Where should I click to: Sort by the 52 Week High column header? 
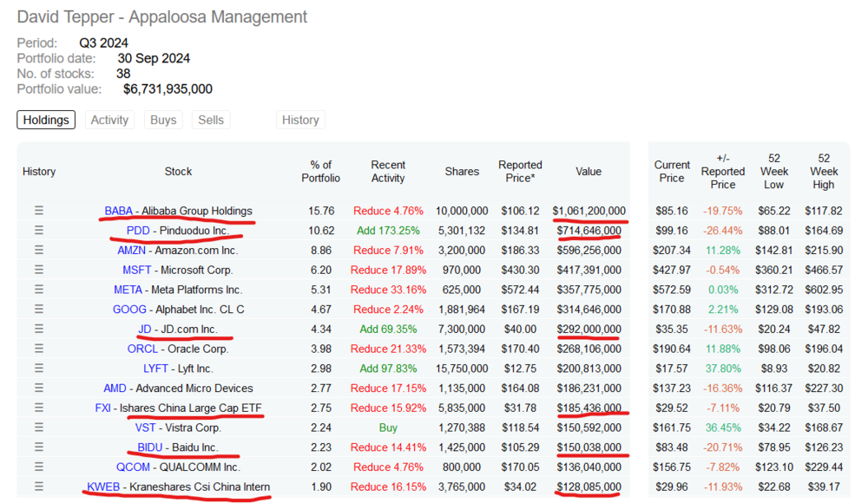pyautogui.click(x=824, y=172)
